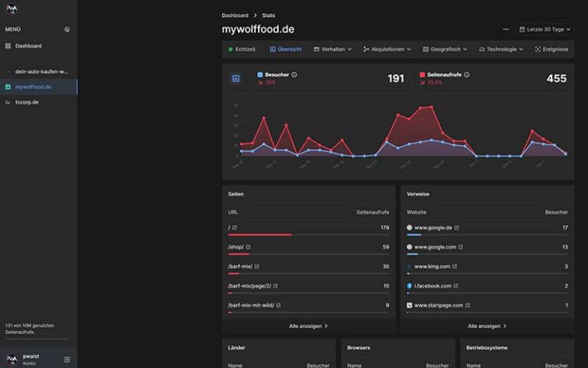
Task: Switch to the Übersicht tab
Action: coord(286,49)
